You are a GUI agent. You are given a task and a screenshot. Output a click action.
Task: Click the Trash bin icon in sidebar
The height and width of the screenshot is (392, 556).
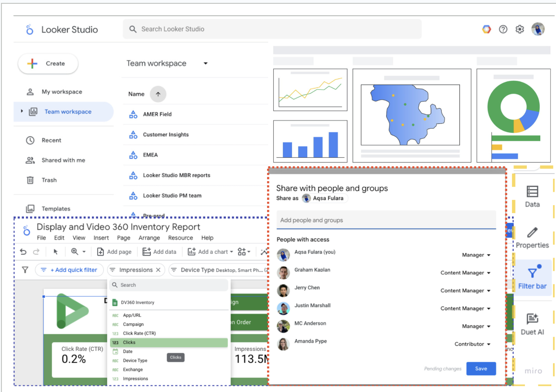[30, 180]
